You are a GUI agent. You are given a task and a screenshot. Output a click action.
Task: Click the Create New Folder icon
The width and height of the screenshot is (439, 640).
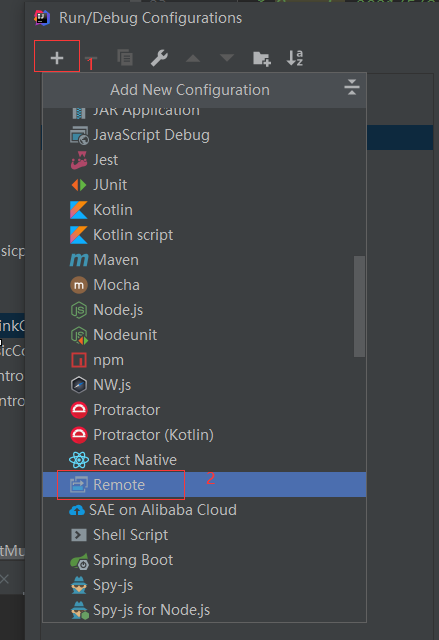[x=262, y=58]
